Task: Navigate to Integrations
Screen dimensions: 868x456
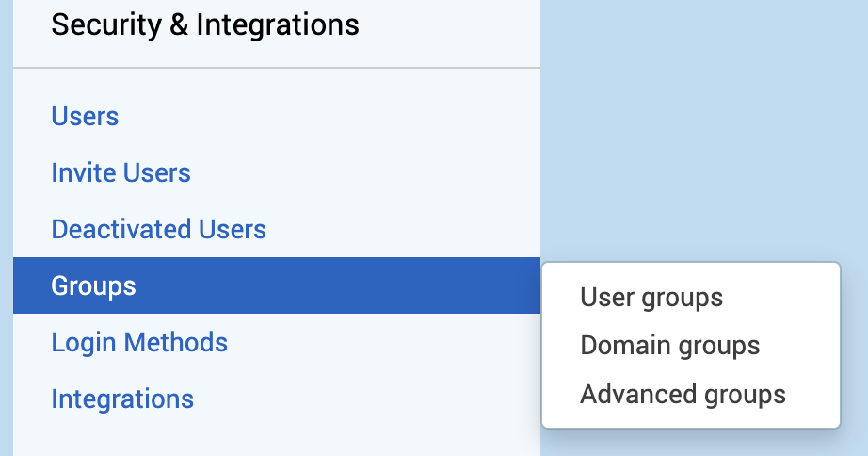Action: tap(122, 399)
